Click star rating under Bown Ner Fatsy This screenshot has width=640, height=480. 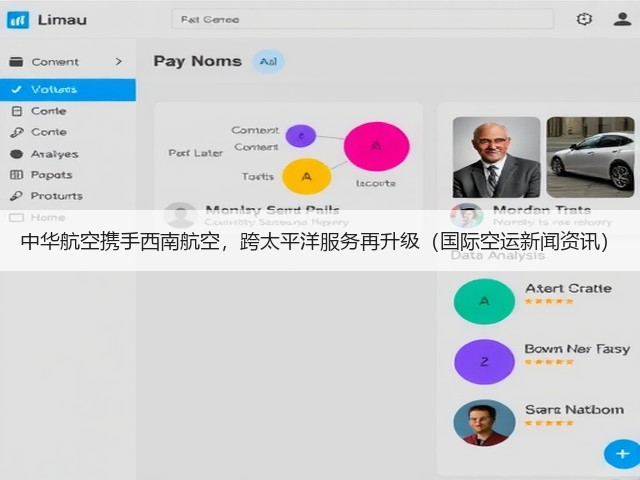(549, 362)
